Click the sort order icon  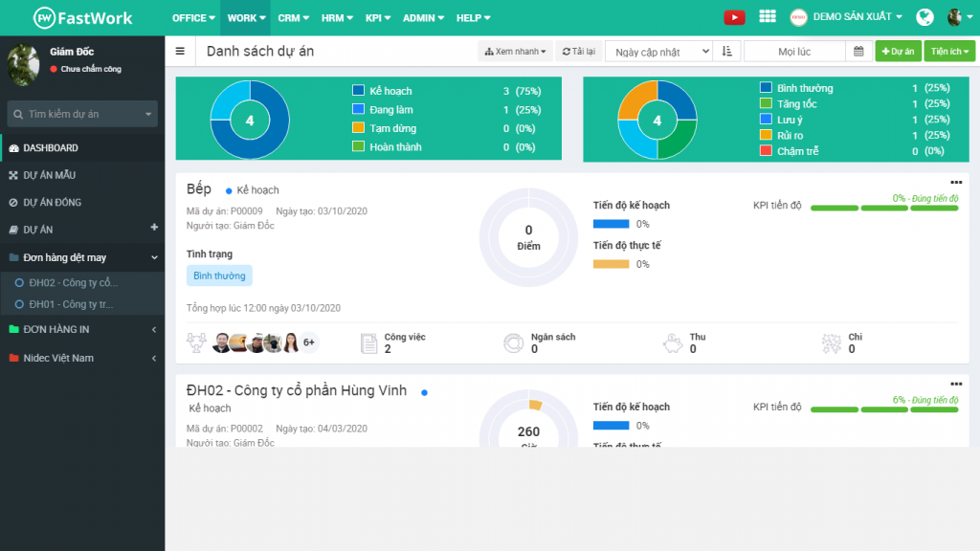727,52
